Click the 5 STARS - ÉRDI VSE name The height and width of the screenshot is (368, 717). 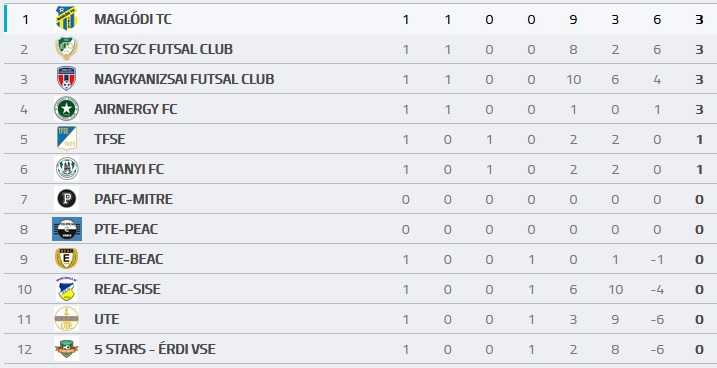pyautogui.click(x=155, y=349)
